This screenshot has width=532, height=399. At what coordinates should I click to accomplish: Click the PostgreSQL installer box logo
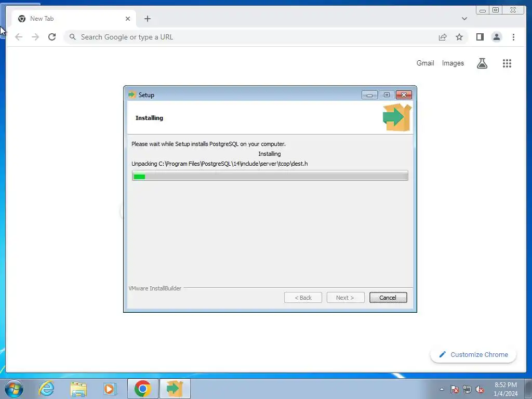(x=397, y=117)
